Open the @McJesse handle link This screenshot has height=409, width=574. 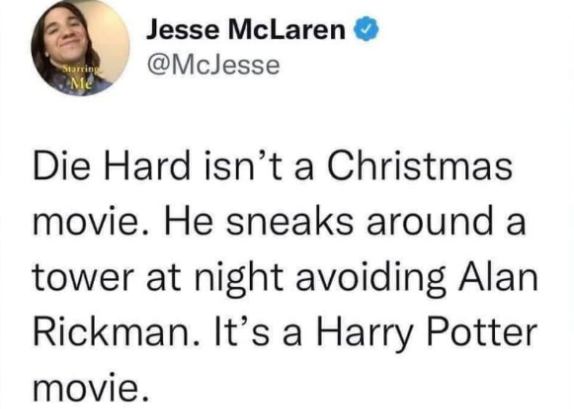click(213, 65)
